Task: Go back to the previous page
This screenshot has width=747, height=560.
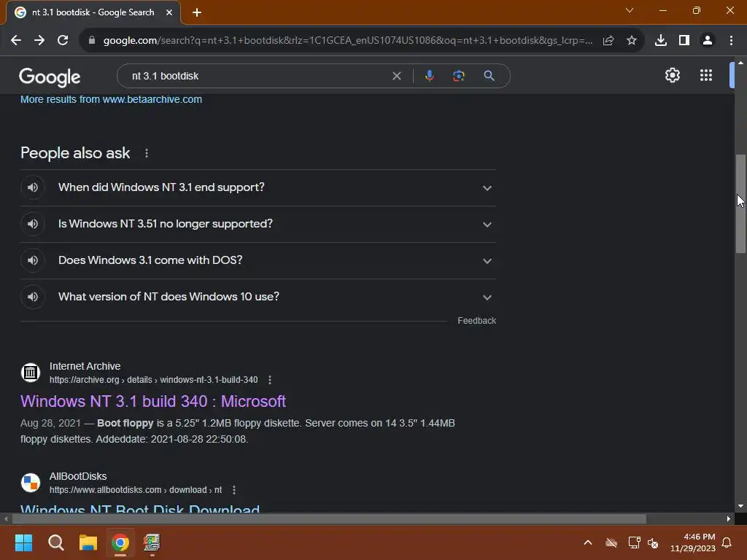Action: [16, 41]
